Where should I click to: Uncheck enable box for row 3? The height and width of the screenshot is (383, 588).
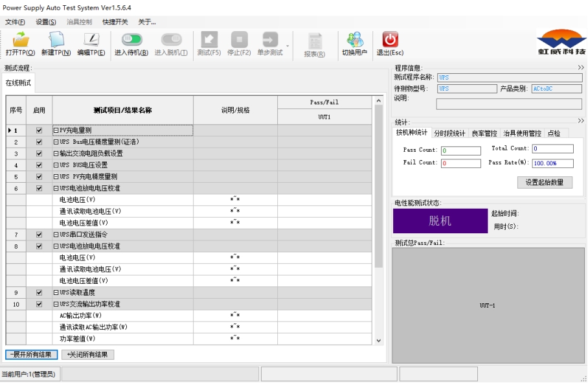click(x=39, y=154)
